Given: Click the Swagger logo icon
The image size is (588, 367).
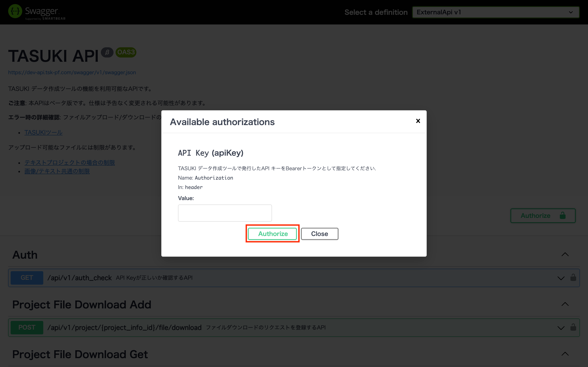Looking at the screenshot, I should [15, 11].
